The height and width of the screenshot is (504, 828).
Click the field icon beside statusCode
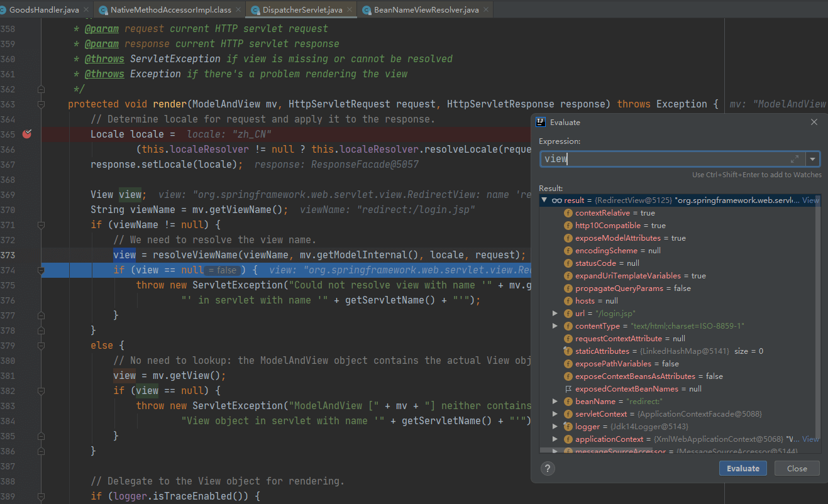point(568,263)
